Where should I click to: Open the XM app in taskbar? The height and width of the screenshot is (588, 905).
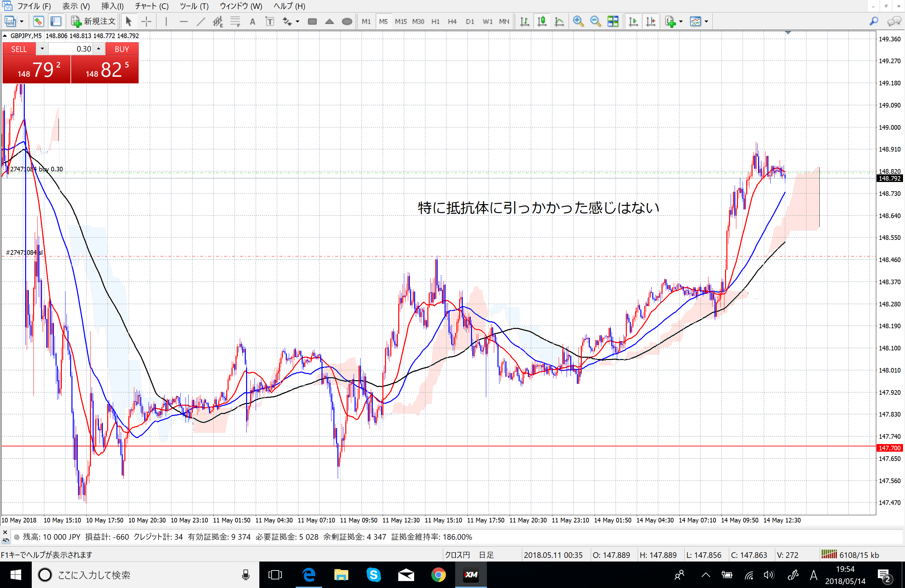(470, 575)
